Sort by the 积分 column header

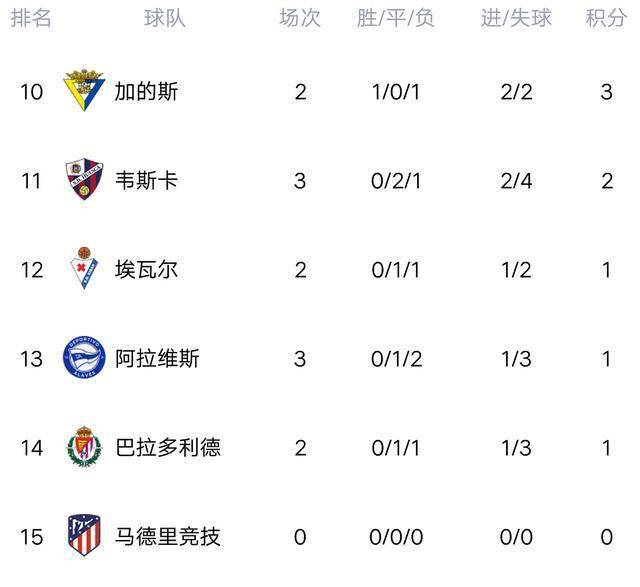click(606, 19)
